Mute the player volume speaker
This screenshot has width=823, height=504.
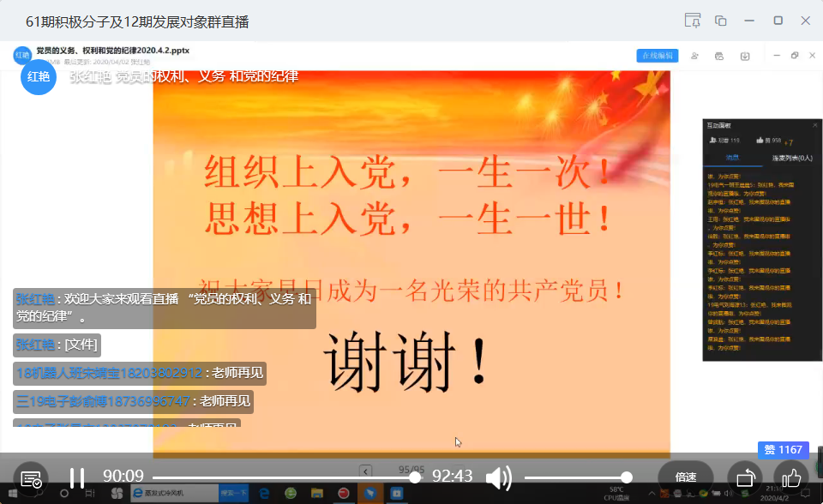pos(498,477)
